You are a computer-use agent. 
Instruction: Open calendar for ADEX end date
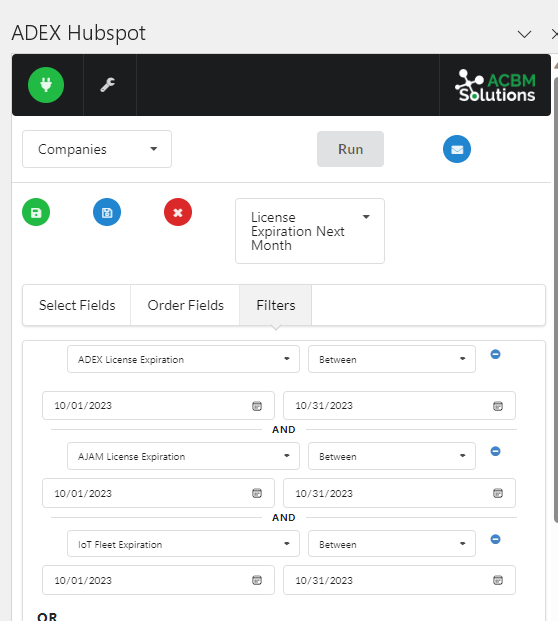pyautogui.click(x=498, y=406)
